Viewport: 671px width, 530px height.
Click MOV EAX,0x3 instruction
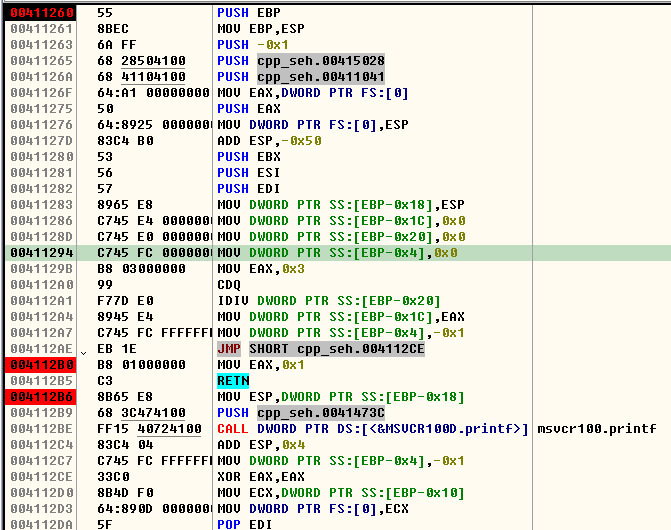261,269
